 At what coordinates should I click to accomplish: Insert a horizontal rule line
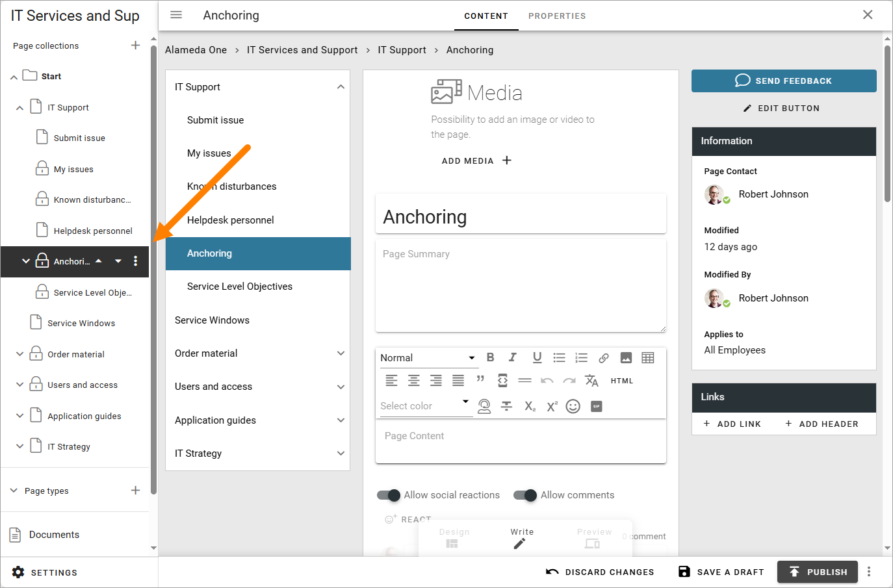point(524,381)
